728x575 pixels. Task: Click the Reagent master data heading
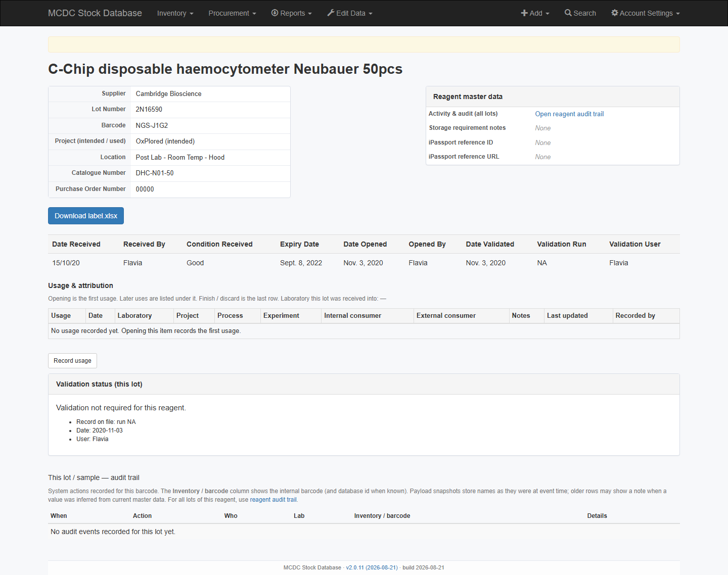pos(468,97)
